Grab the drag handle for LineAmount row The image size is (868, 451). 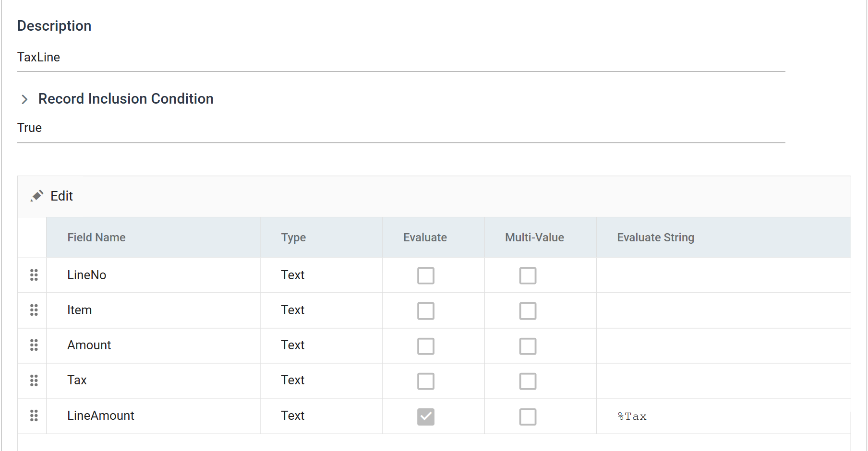(x=34, y=415)
